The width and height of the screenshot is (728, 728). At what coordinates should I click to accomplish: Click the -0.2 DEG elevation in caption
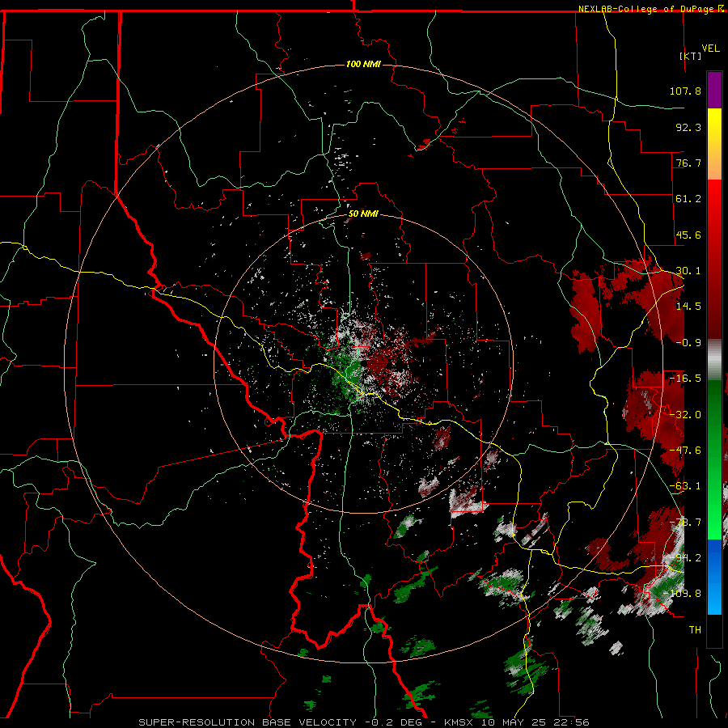pyautogui.click(x=393, y=722)
